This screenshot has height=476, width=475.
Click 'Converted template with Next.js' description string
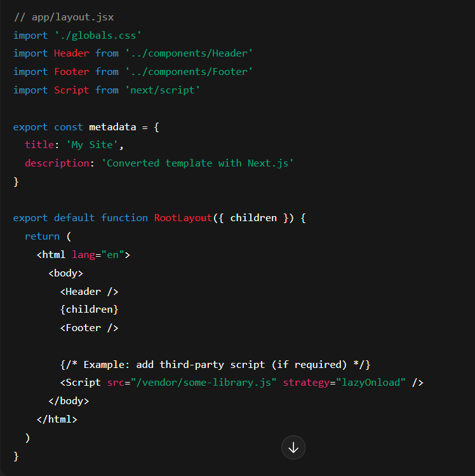(x=197, y=163)
